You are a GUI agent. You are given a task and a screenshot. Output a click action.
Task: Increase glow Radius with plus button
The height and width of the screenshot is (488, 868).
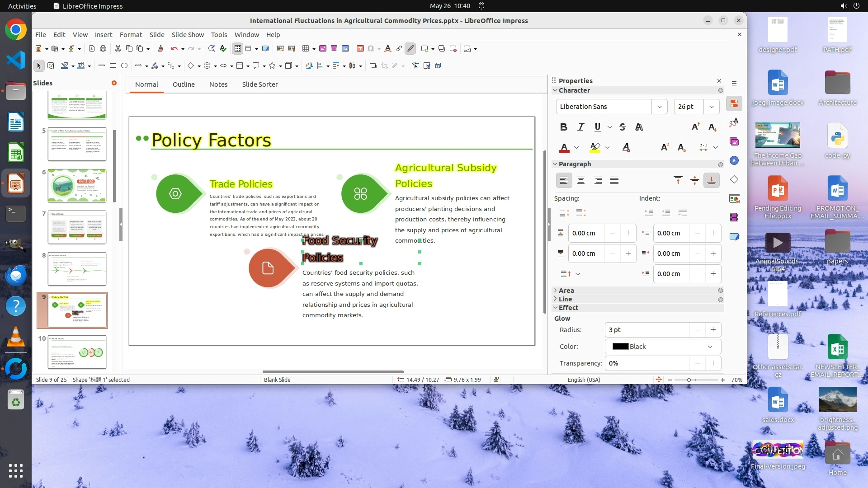(713, 330)
